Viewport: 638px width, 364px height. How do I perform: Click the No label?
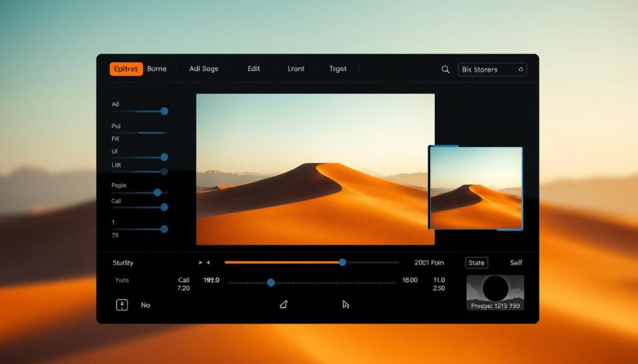point(146,305)
